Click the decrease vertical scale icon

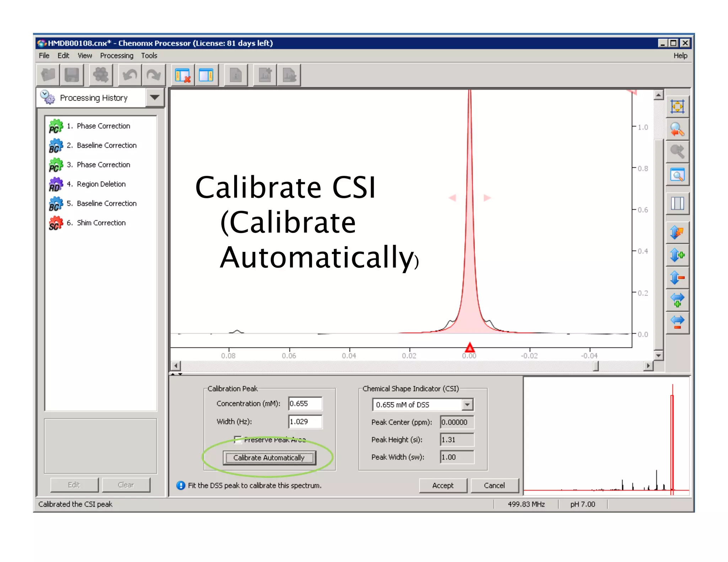677,277
